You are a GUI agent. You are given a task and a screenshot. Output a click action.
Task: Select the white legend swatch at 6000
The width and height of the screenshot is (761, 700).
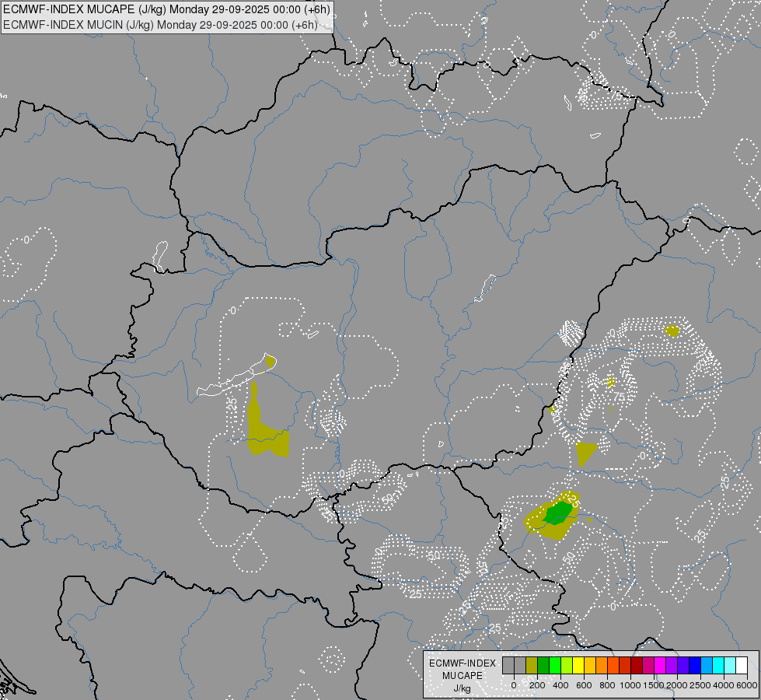click(x=742, y=665)
